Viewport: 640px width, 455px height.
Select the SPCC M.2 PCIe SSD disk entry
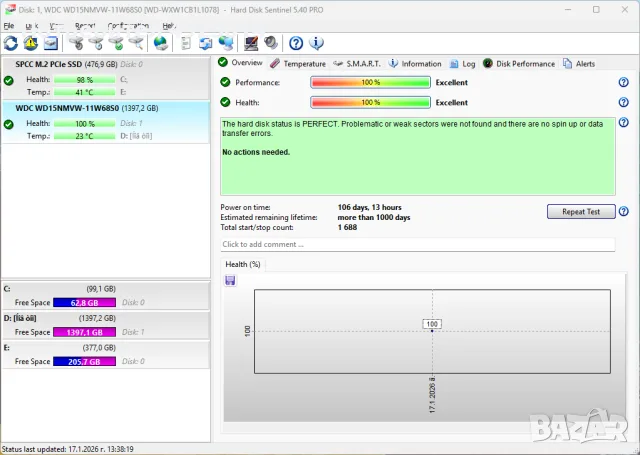105,78
